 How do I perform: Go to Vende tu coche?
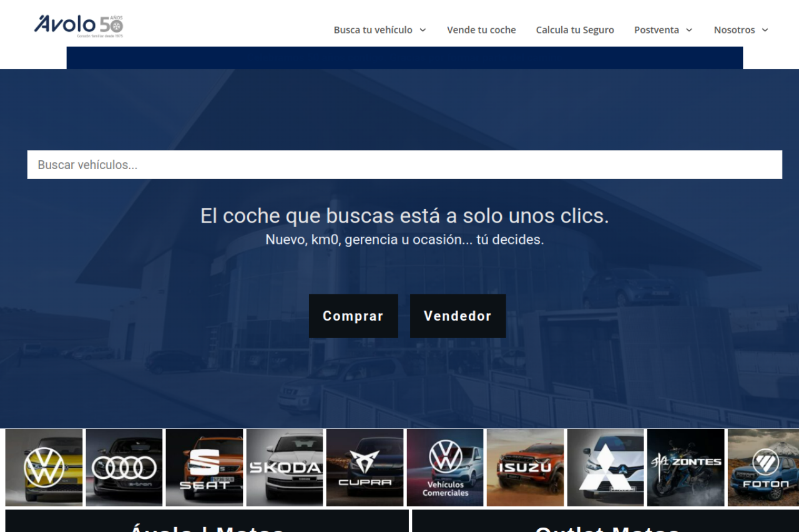click(481, 30)
